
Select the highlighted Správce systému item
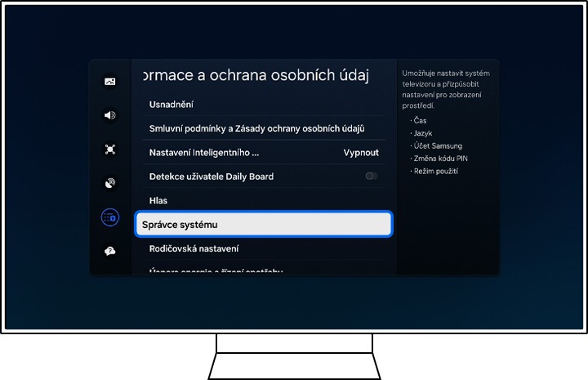[x=264, y=225]
